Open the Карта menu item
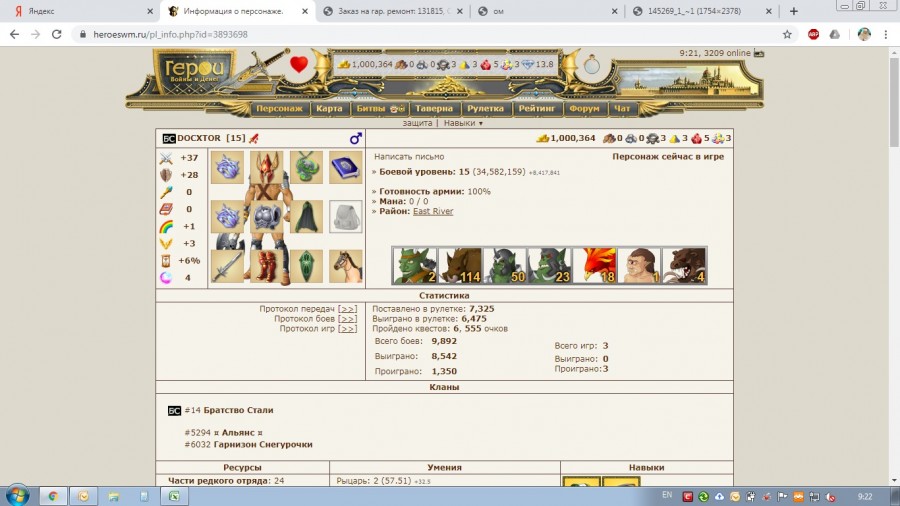The width and height of the screenshot is (900, 506). 329,108
